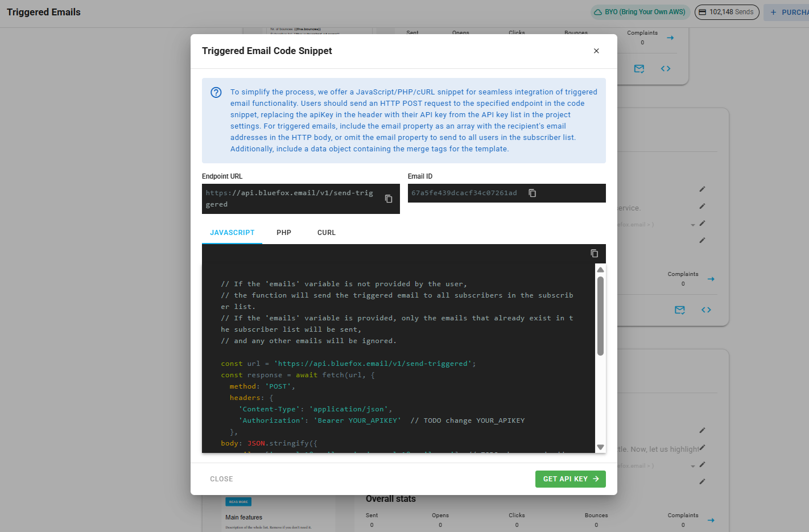Click the PURCHASE button in the header
809x532 pixels.
791,12
